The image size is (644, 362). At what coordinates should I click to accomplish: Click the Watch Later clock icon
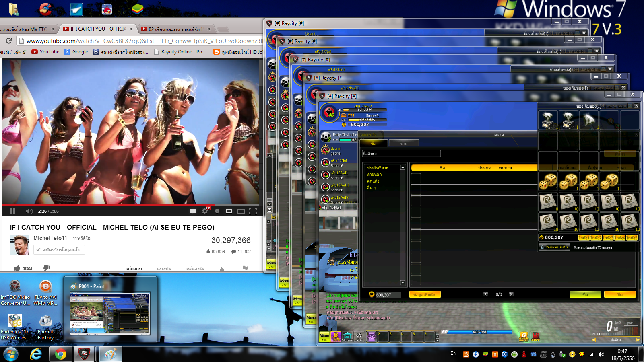(x=217, y=211)
